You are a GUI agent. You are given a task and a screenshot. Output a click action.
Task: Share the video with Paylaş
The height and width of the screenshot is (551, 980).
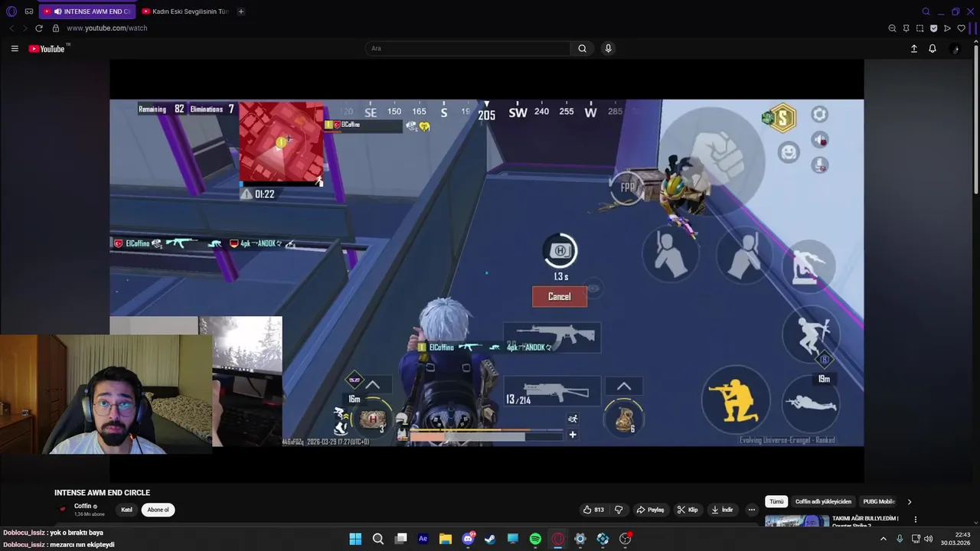[x=651, y=510]
